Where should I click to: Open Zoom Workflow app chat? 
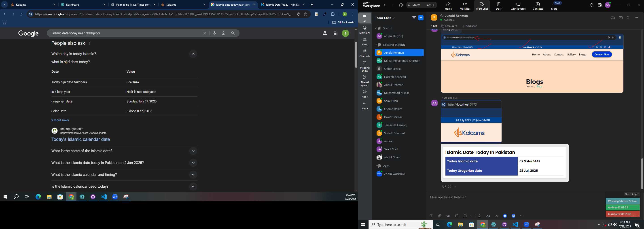click(x=399, y=174)
